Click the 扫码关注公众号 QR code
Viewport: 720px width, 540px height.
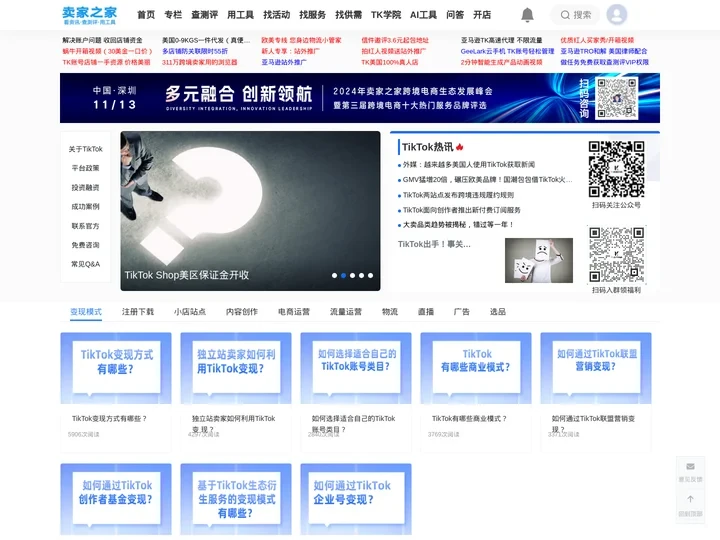pos(616,169)
